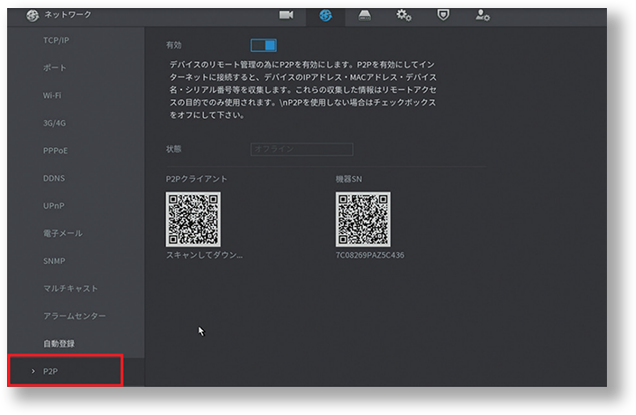Select the 3G/4G menu item
This screenshot has width=636, height=415.
pyautogui.click(x=54, y=123)
